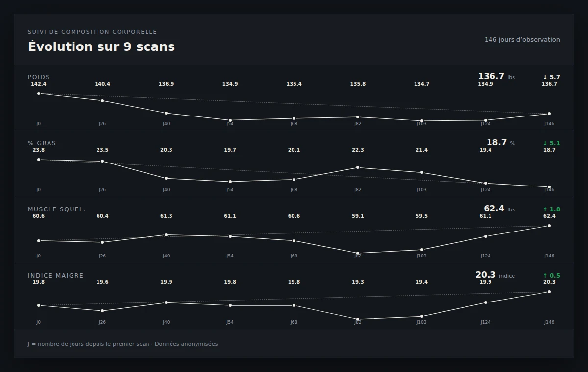
Task: Select the J82 point on % Gras chart
Action: click(x=358, y=167)
